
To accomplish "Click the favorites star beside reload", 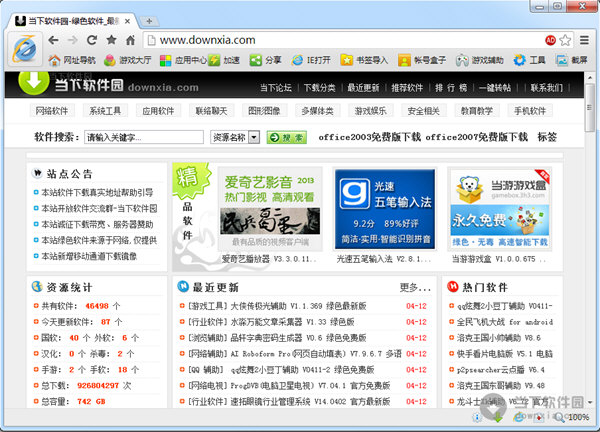I will (111, 40).
